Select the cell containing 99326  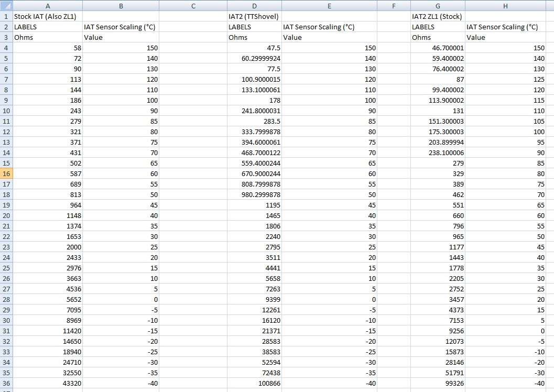pos(438,383)
